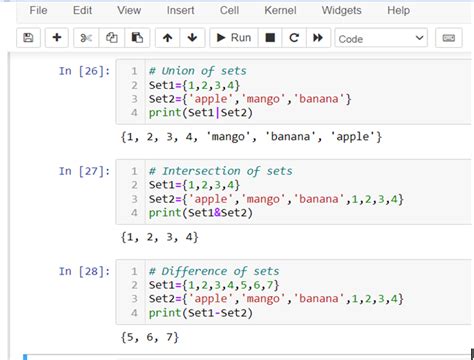Click Set2 line in the difference cell
This screenshot has height=360, width=474.
pos(276,299)
